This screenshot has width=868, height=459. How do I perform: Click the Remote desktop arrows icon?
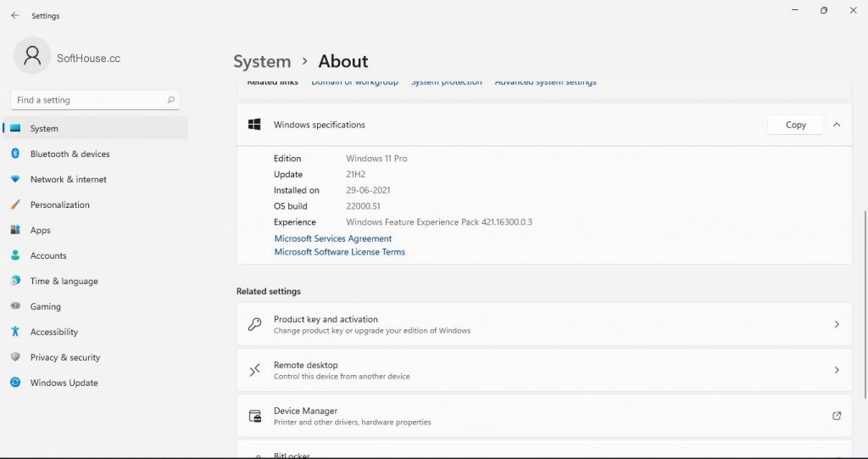tap(254, 370)
